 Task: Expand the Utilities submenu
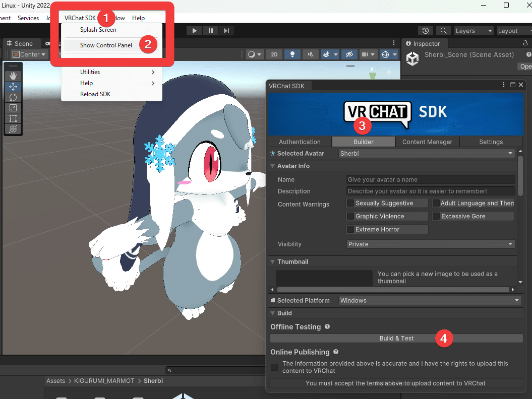[x=111, y=72]
